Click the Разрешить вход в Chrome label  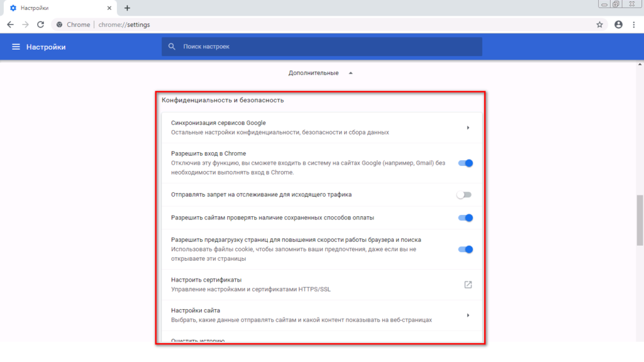coord(208,153)
